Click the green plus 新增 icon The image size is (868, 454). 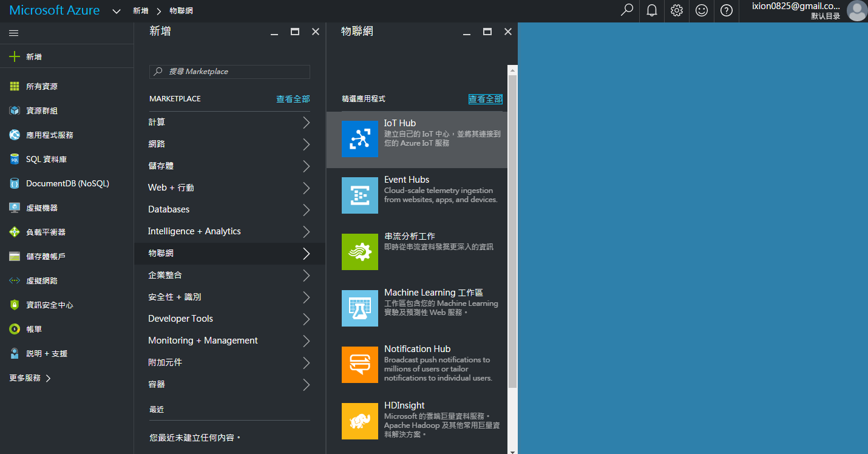point(15,56)
